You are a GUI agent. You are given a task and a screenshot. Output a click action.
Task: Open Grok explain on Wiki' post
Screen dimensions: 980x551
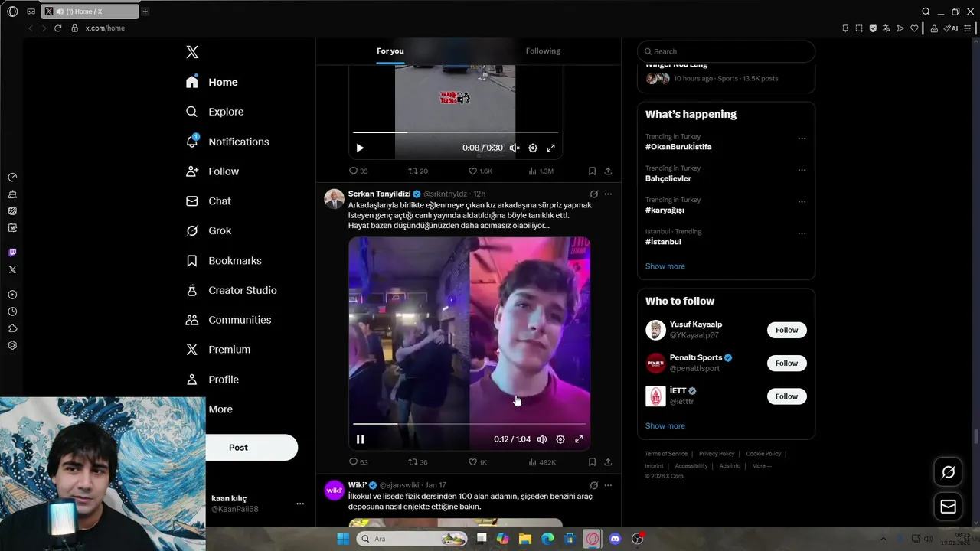593,485
